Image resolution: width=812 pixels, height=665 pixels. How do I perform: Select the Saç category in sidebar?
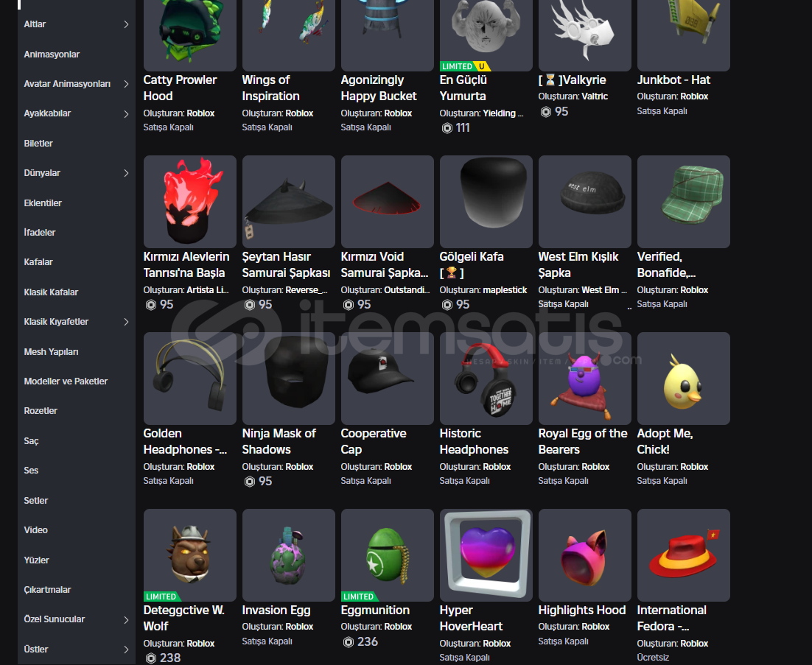pos(31,441)
